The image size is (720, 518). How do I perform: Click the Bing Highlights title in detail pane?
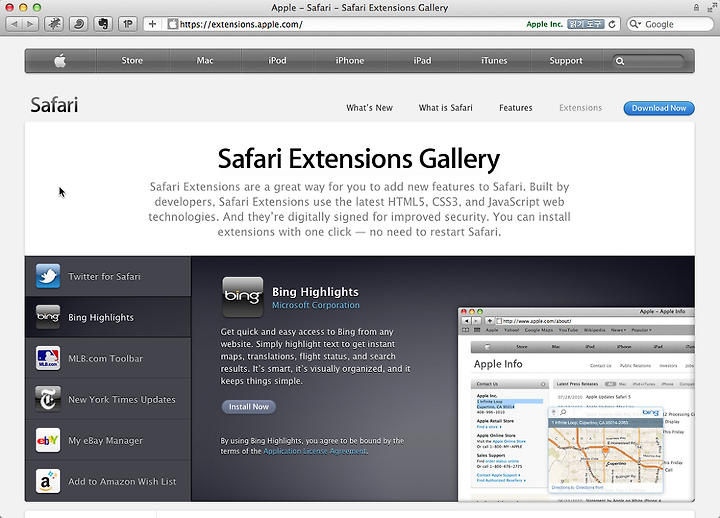[x=315, y=292]
